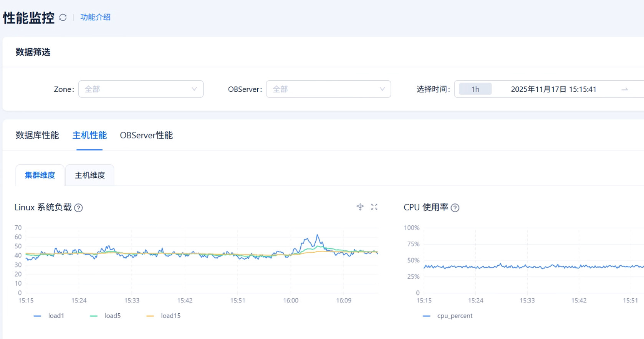Click help icon next to CPU 使用率
This screenshot has width=644, height=339.
pyautogui.click(x=455, y=208)
